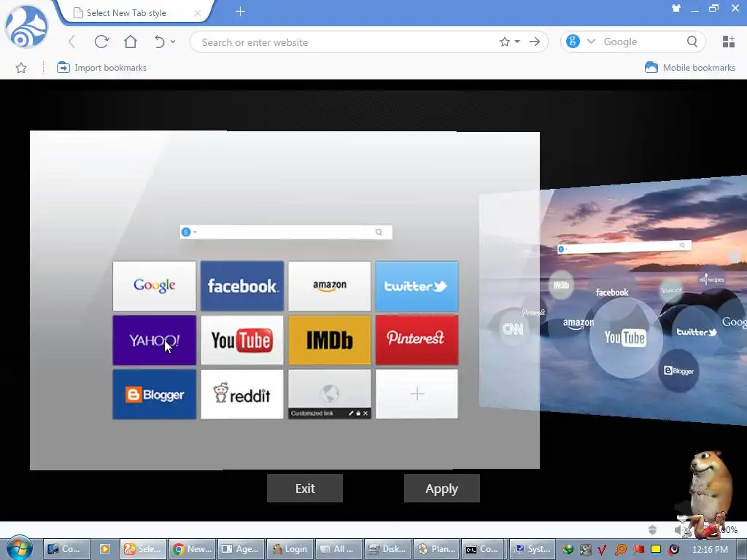This screenshot has height=560, width=747.
Task: Click the Google search engine icon
Action: (573, 42)
